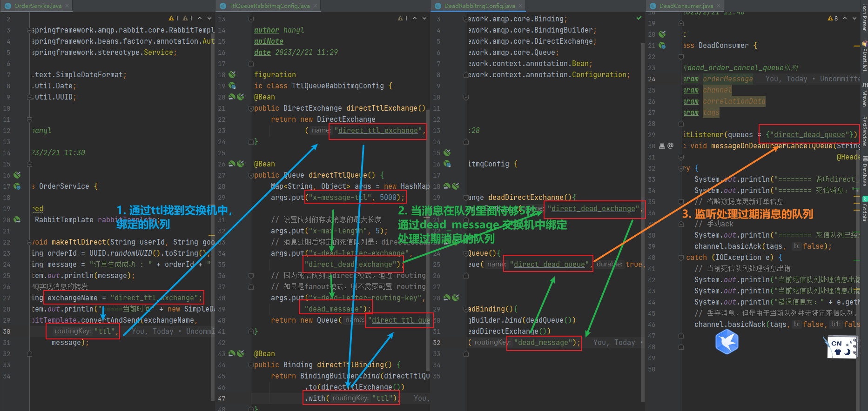
Task: Open gray weak-warning count in OrderService editor
Action: (x=188, y=18)
